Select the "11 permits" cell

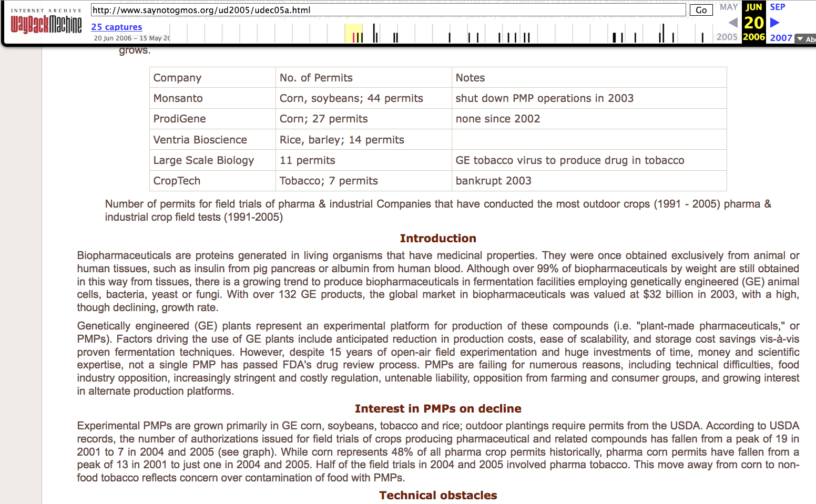pyautogui.click(x=364, y=160)
